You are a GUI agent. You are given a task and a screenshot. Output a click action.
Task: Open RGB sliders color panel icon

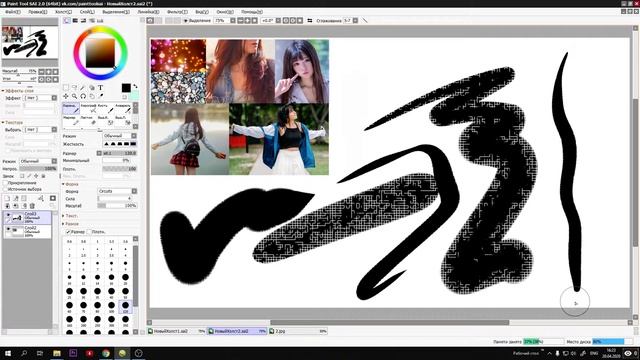(x=75, y=20)
